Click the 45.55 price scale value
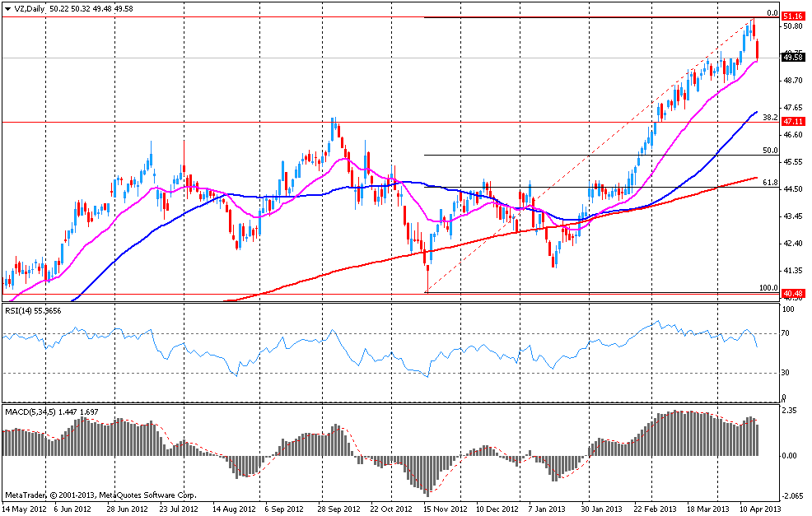This screenshot has height=516, width=812. click(x=793, y=161)
